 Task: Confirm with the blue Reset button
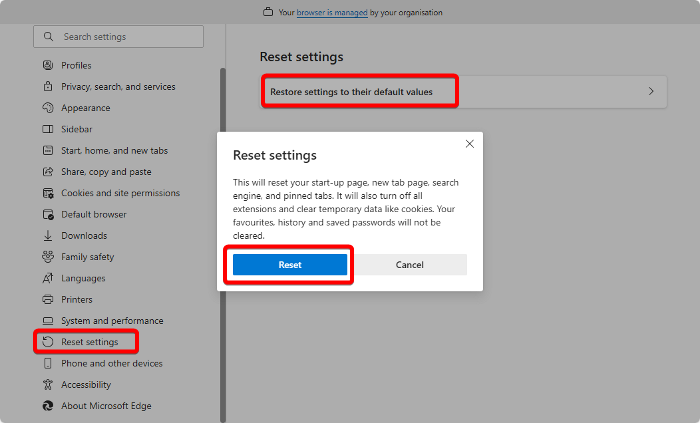(x=290, y=265)
